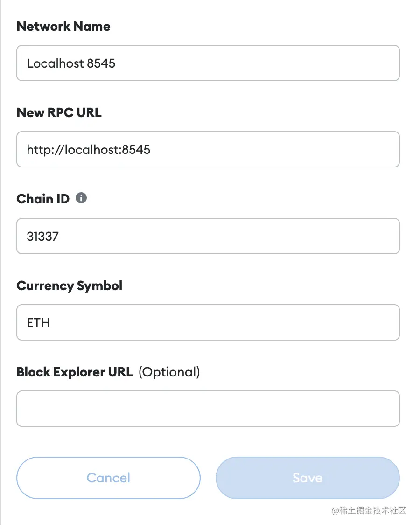Click the Localhost 8545 text value
Screen dimensions: 420x529
(71, 63)
